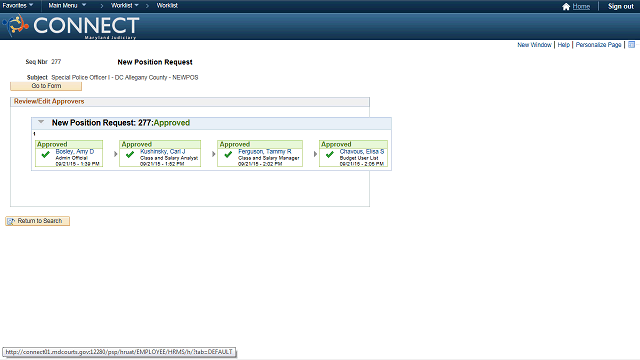Click the Approved label above Chavous, Elisa S

[336, 144]
